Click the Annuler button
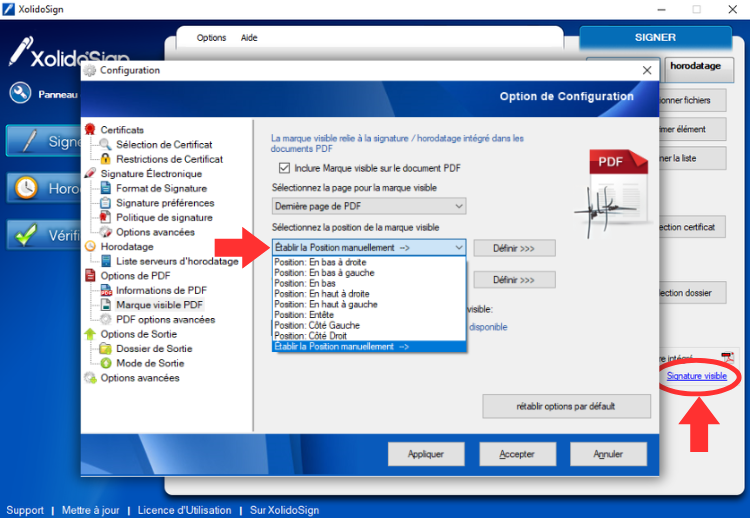 608,454
